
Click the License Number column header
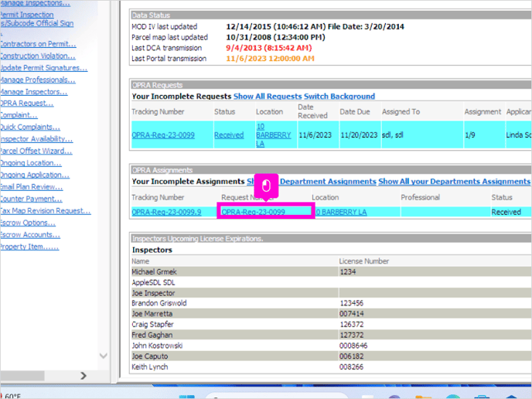coord(363,261)
